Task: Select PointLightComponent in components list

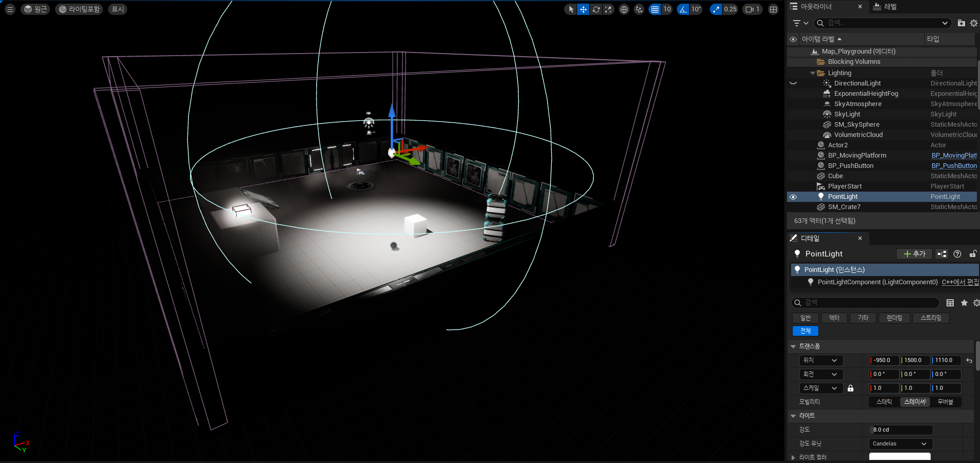Action: click(x=877, y=282)
